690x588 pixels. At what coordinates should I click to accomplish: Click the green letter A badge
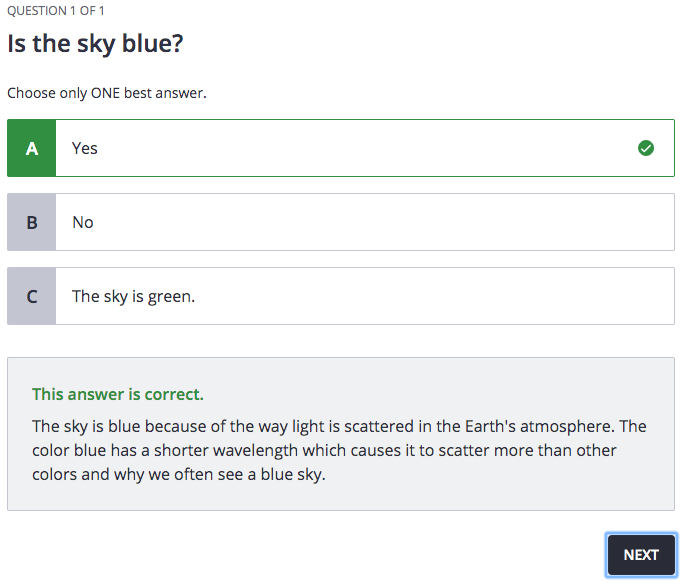click(32, 148)
